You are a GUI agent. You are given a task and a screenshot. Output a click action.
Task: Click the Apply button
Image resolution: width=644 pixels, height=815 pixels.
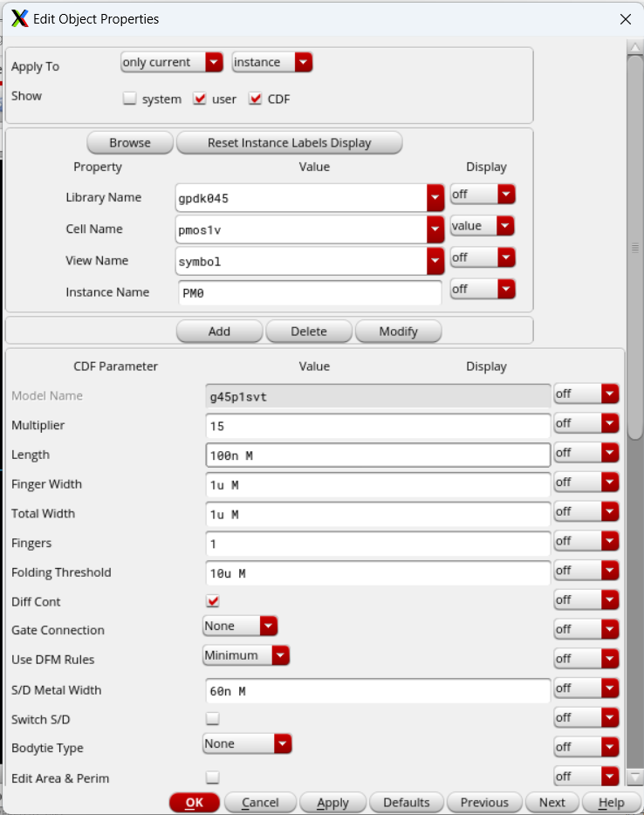pyautogui.click(x=332, y=803)
